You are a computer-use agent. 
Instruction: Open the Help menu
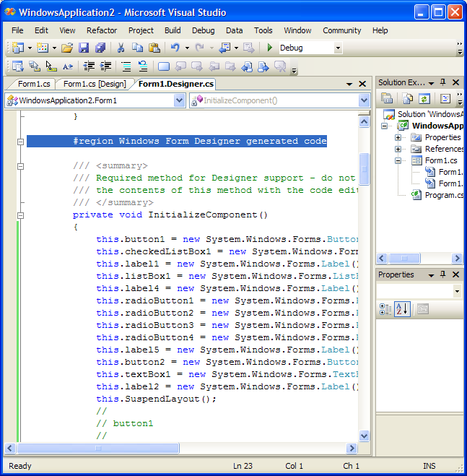pyautogui.click(x=380, y=30)
